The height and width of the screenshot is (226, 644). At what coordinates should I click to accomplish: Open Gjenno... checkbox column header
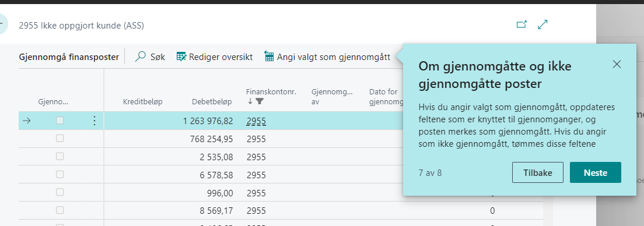pyautogui.click(x=53, y=102)
